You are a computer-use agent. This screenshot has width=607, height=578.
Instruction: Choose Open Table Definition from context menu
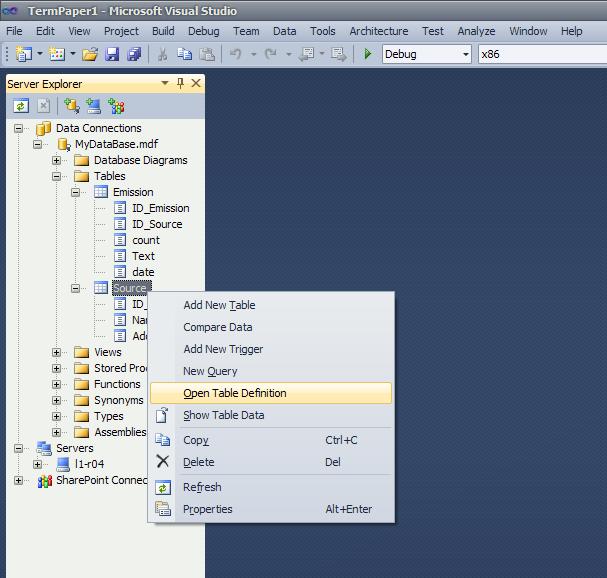pos(271,393)
